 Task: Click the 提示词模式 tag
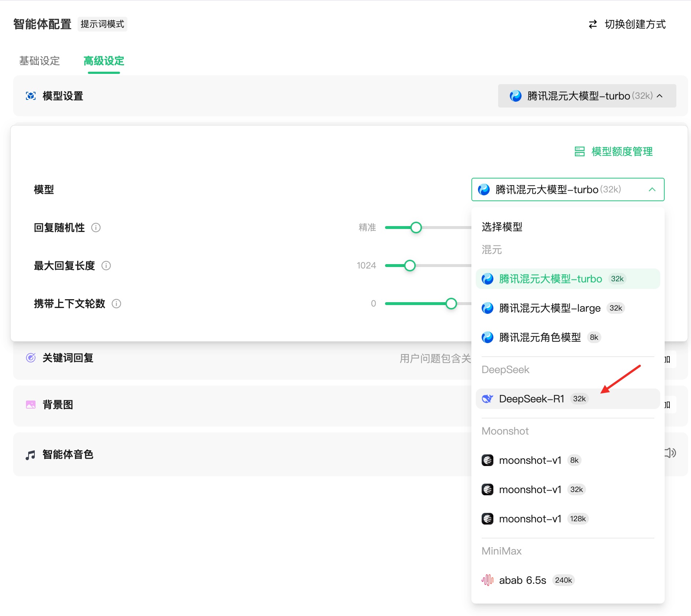pyautogui.click(x=102, y=24)
